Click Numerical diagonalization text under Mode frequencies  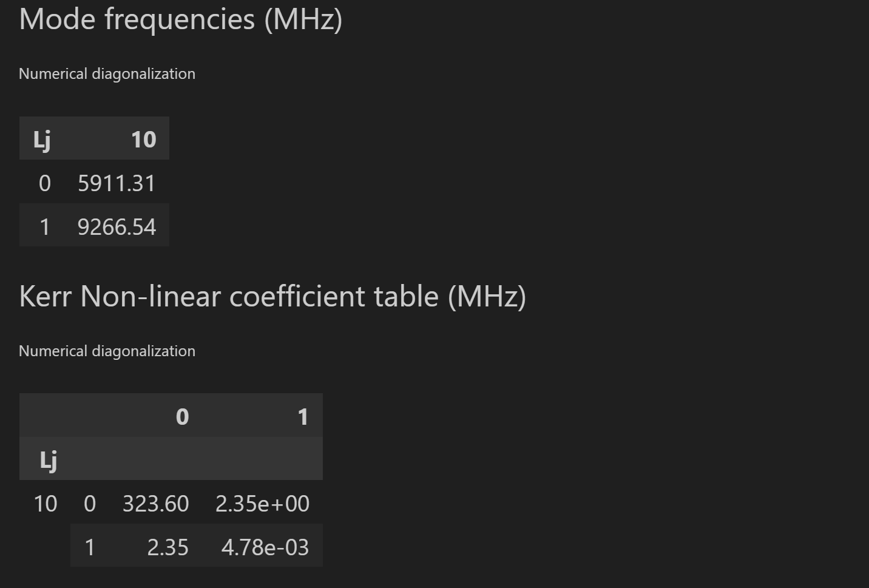(x=107, y=74)
